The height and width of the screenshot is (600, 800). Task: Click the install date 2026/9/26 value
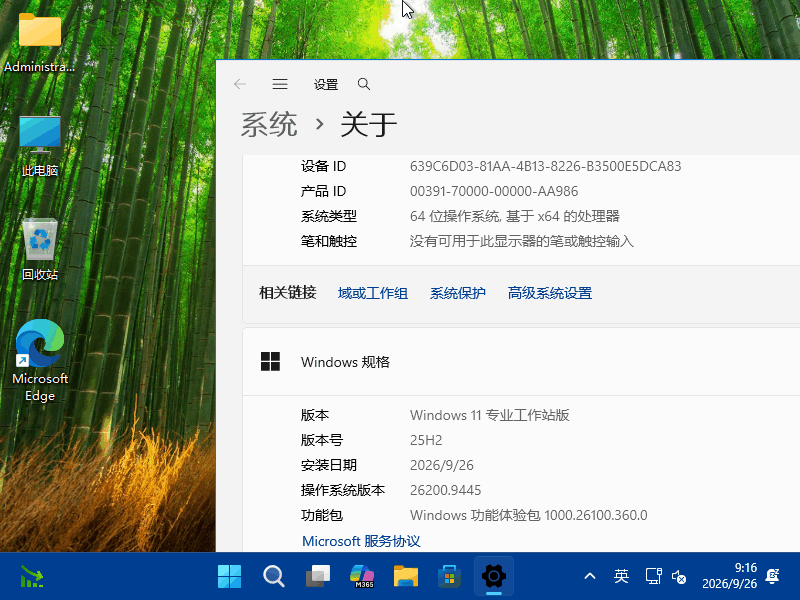click(x=442, y=465)
